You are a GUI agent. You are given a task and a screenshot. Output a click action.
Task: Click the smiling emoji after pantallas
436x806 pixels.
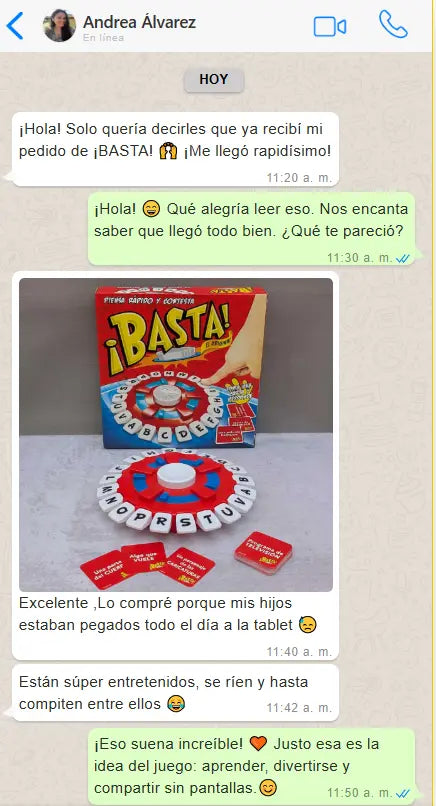(x=267, y=787)
